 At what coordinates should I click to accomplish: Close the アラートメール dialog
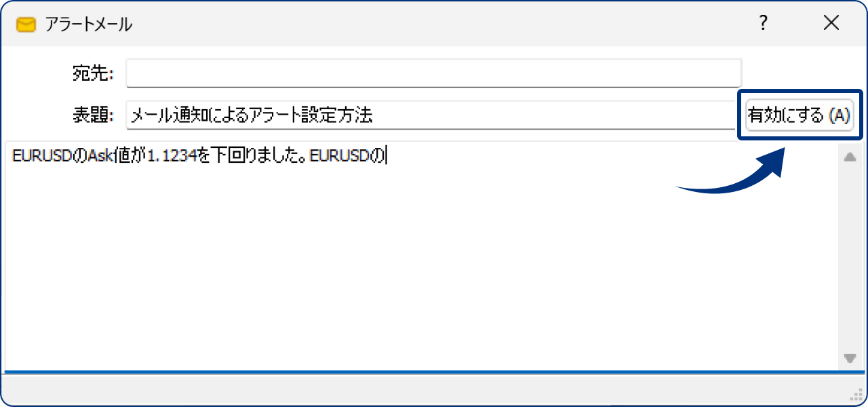click(831, 23)
